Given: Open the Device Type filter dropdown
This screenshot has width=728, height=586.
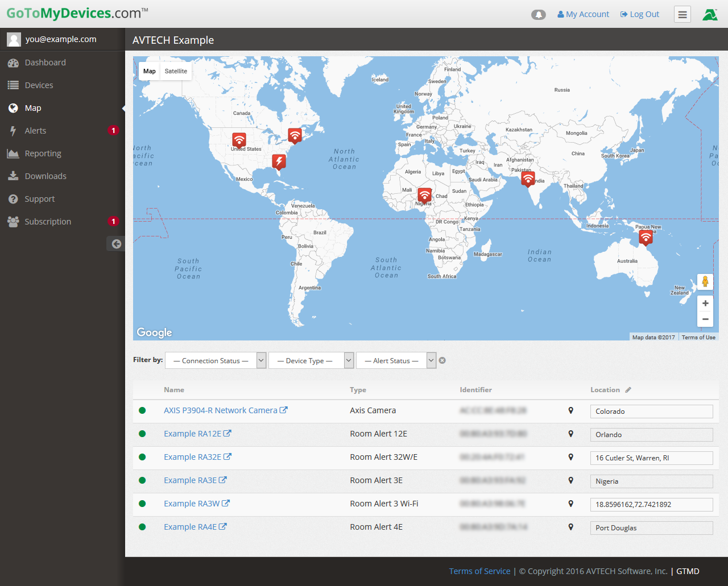Looking at the screenshot, I should [311, 360].
